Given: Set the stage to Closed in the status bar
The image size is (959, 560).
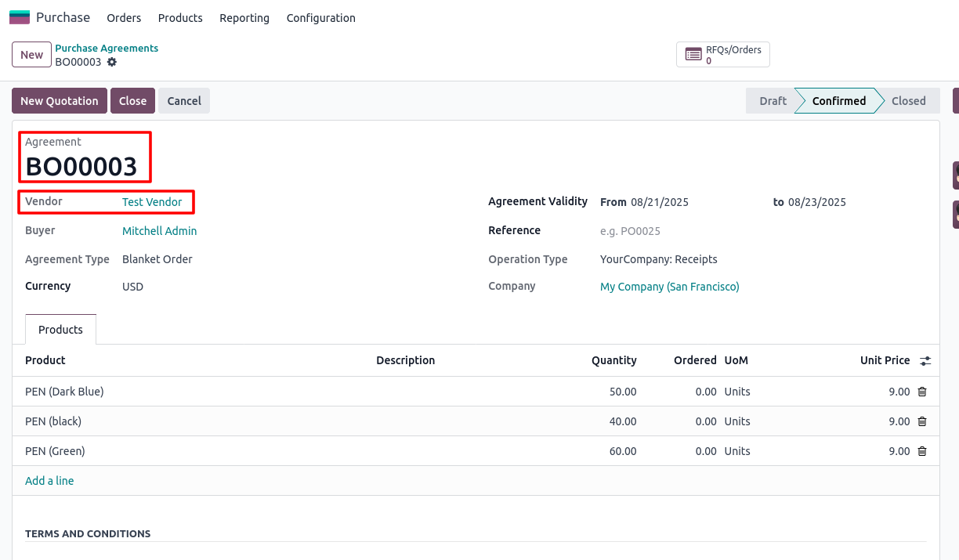Looking at the screenshot, I should [908, 100].
